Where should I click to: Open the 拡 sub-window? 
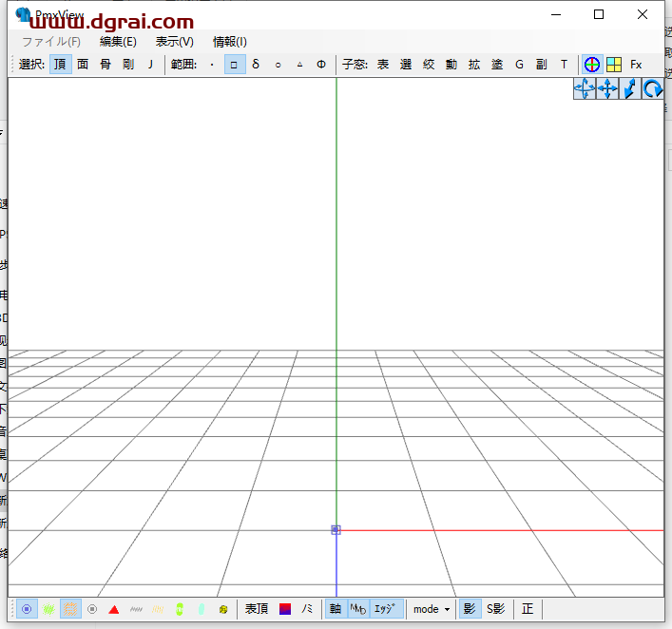[474, 65]
